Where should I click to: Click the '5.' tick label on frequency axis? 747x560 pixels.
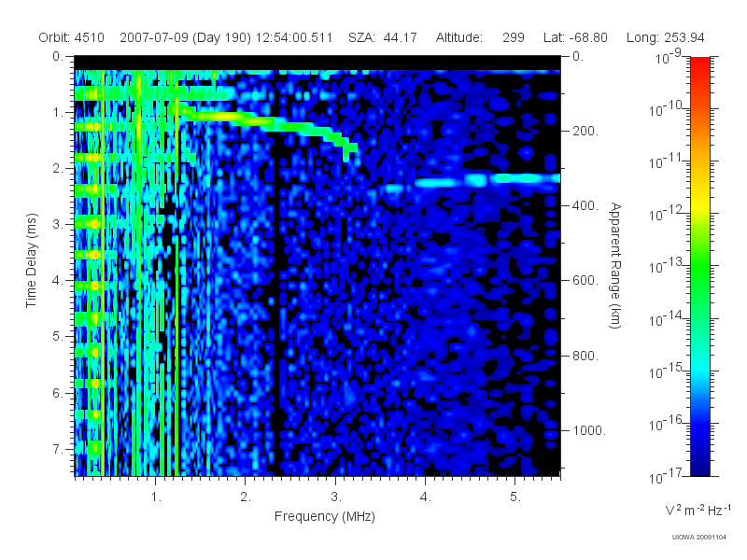[515, 497]
